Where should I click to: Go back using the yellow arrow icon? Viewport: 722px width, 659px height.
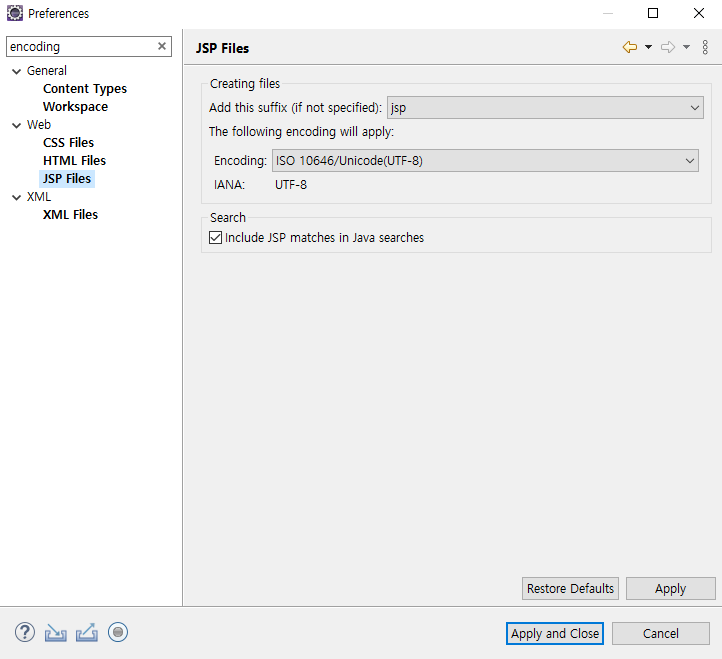tap(629, 47)
